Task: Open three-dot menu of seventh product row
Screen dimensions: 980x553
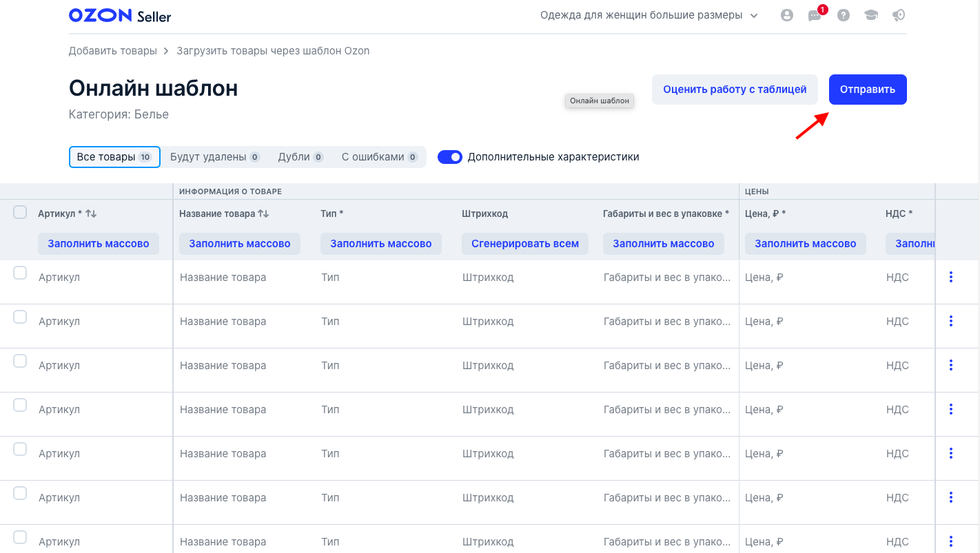Action: click(950, 541)
